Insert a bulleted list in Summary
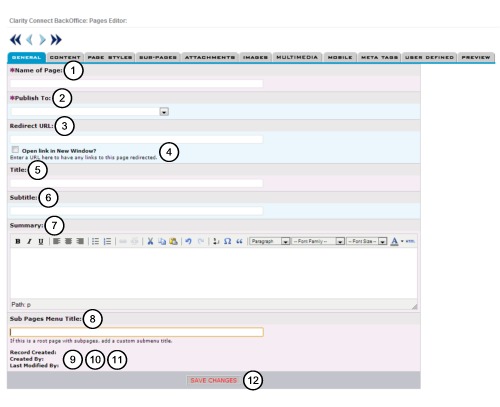 coord(95,241)
